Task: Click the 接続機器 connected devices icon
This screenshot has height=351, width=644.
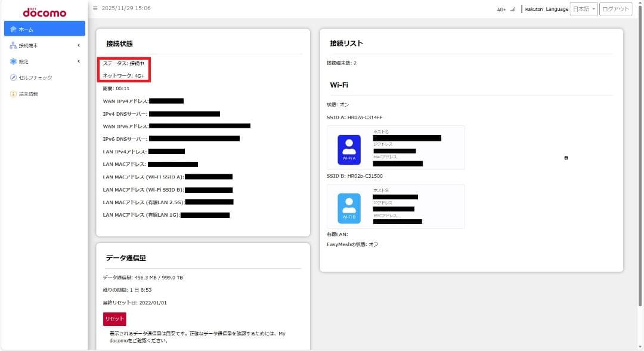Action: 13,45
